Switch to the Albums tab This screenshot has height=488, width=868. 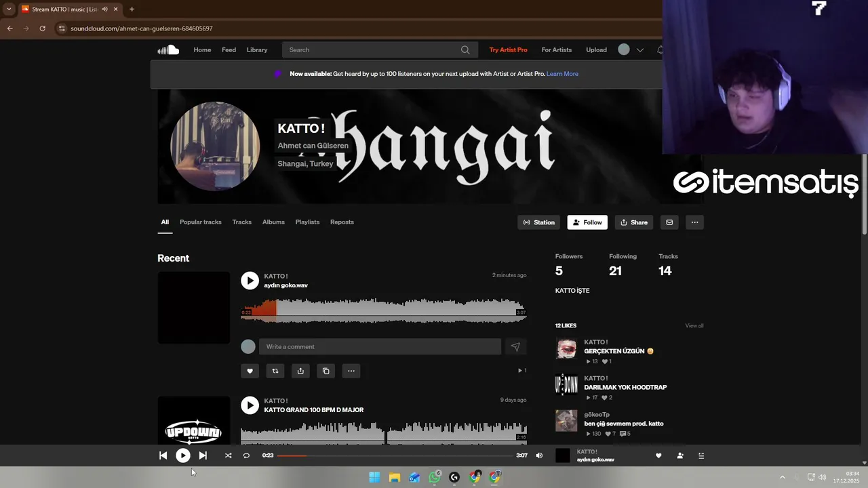pos(273,222)
